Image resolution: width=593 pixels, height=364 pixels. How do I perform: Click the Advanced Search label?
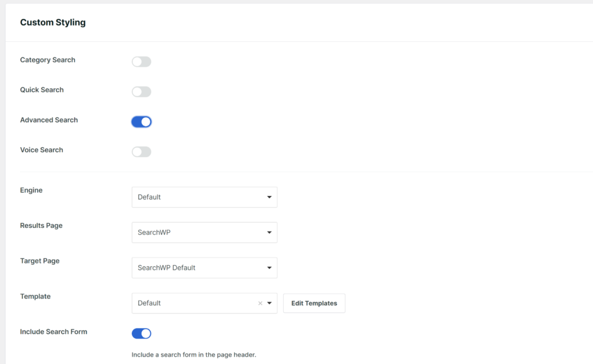coord(49,120)
